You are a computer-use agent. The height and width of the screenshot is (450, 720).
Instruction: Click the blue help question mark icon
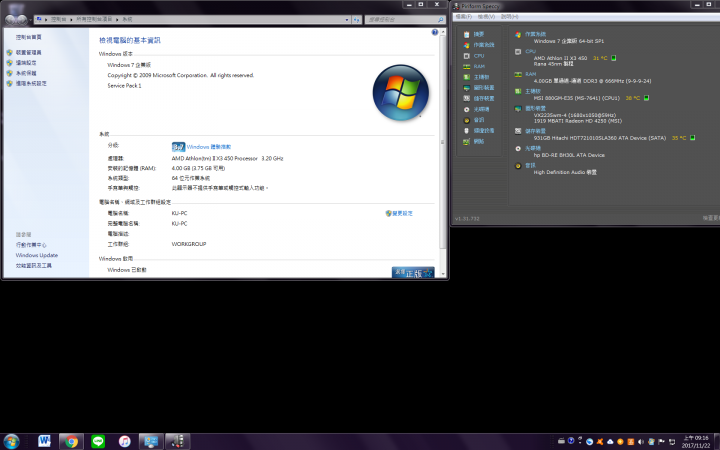pos(434,32)
